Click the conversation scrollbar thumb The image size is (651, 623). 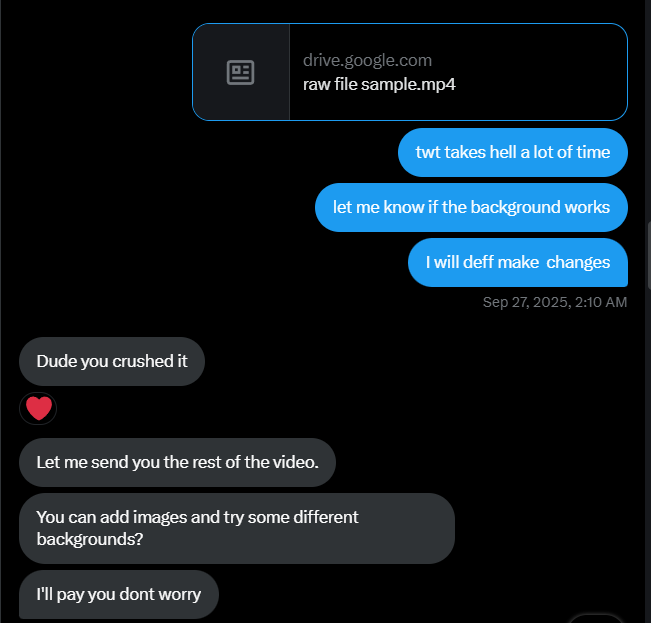[x=649, y=255]
